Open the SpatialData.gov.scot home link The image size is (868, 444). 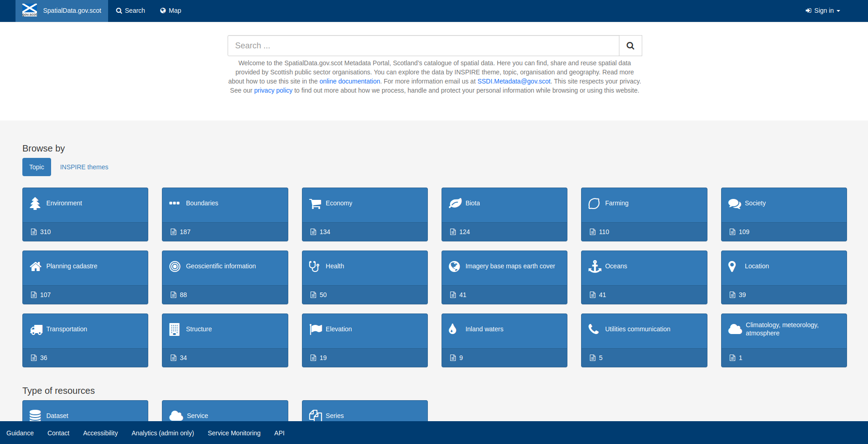[x=62, y=10]
